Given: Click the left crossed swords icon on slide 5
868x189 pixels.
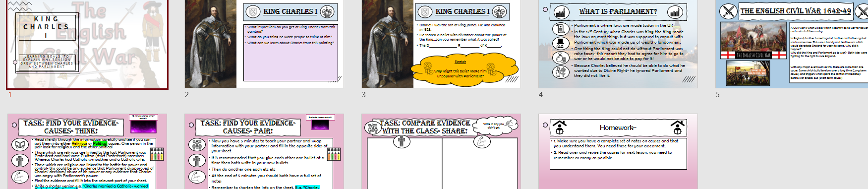Looking at the screenshot, I should click(728, 11).
